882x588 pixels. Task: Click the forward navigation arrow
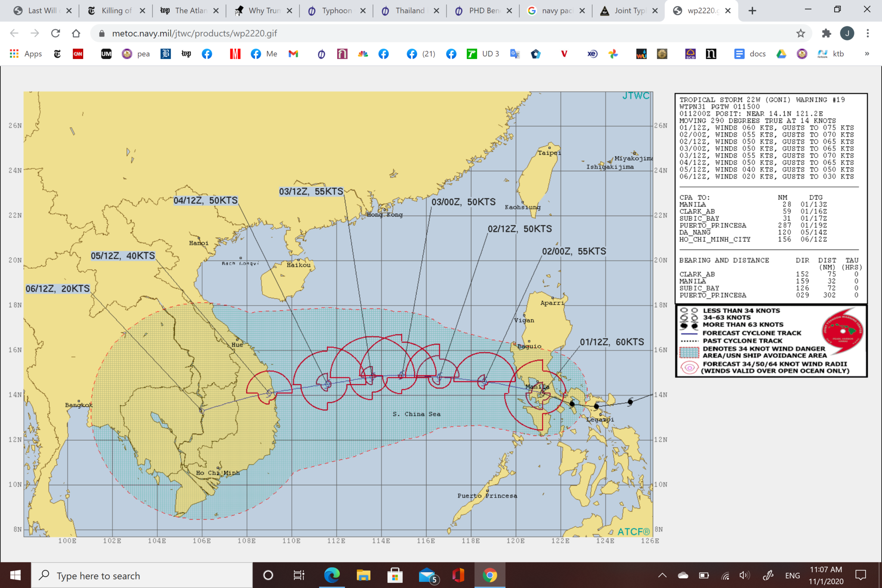[x=35, y=33]
